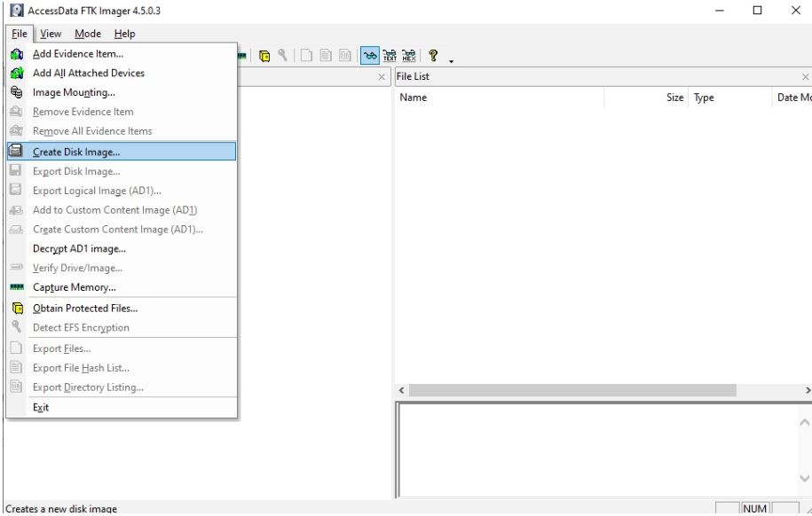The height and width of the screenshot is (516, 812).
Task: Choose Obtain Protected Files in File menu
Action: (x=122, y=309)
